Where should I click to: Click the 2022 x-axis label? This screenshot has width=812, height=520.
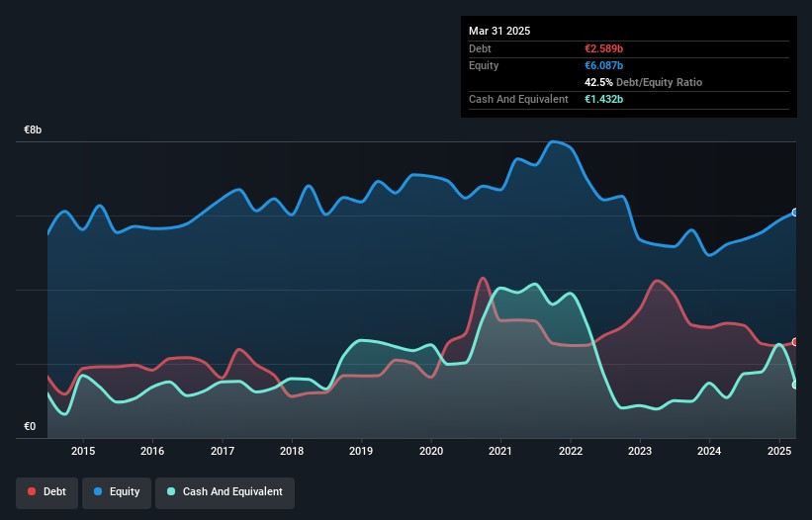(x=571, y=452)
